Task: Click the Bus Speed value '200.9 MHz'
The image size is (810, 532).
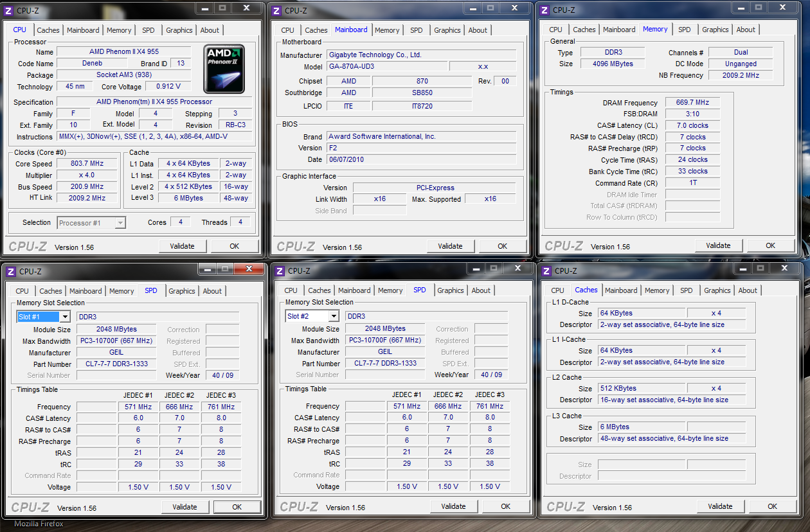Action: tap(87, 187)
